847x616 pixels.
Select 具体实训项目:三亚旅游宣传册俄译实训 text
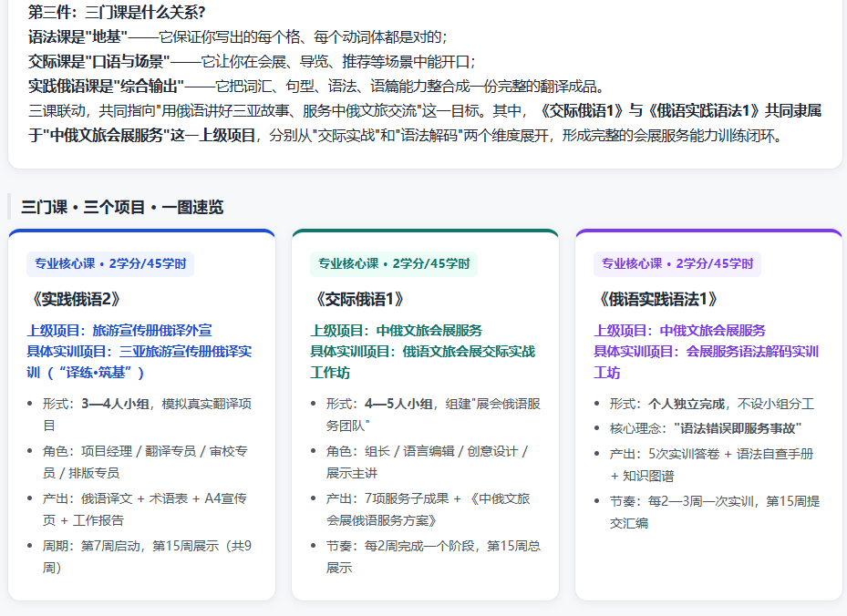(139, 363)
